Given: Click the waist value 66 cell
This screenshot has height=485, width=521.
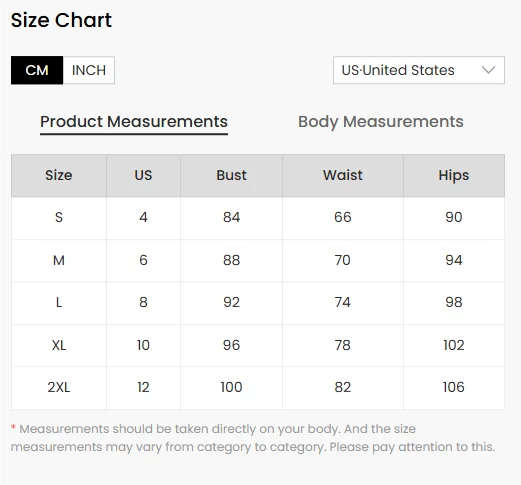Looking at the screenshot, I should pyautogui.click(x=343, y=218).
